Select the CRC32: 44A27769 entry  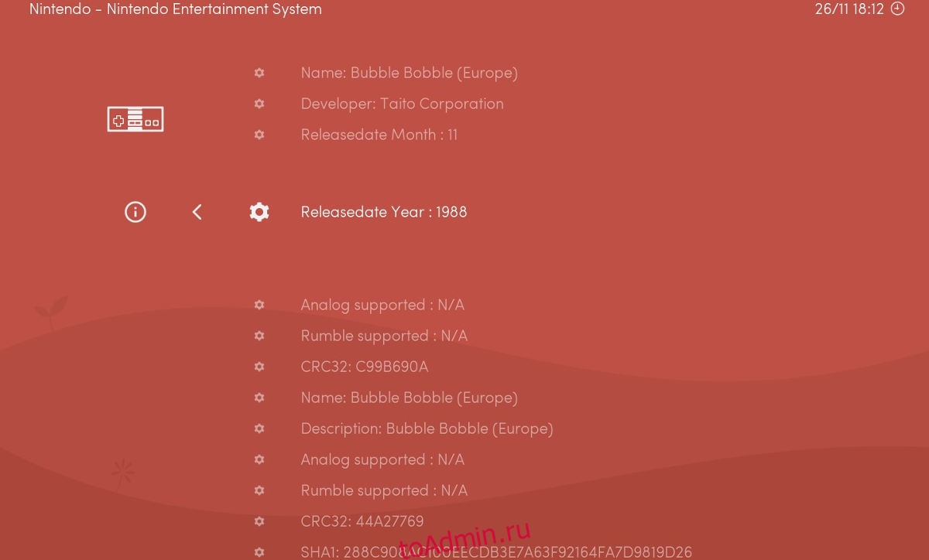tap(362, 521)
